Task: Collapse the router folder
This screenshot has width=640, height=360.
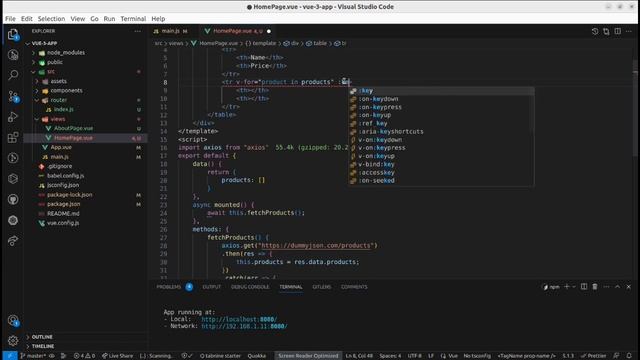Action: click(58, 100)
